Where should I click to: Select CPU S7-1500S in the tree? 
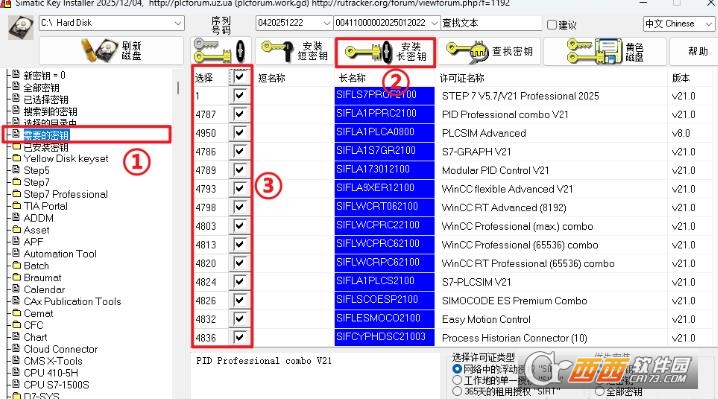coord(56,385)
